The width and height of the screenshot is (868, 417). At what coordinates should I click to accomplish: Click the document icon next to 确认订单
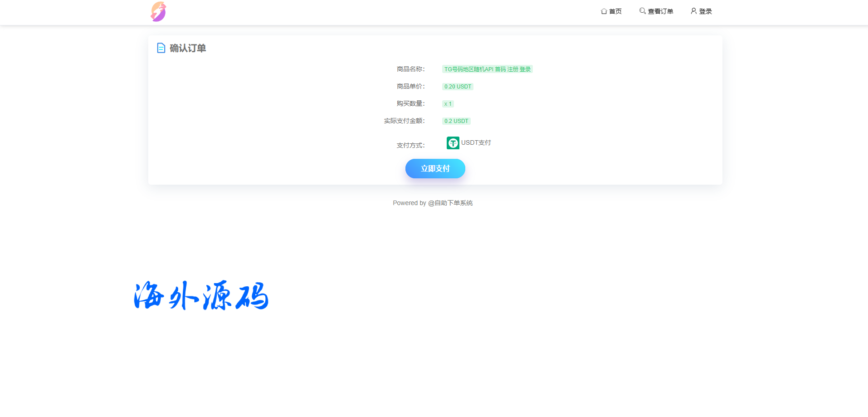(161, 48)
